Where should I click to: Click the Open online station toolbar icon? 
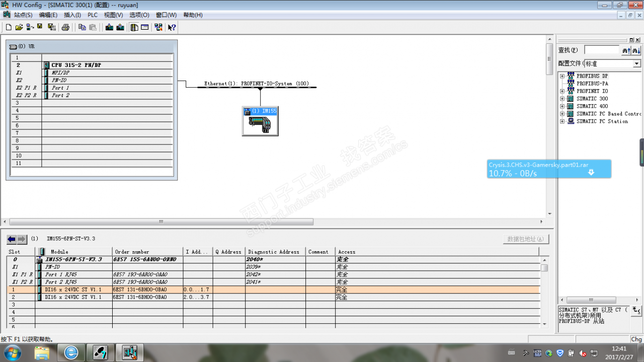click(30, 27)
